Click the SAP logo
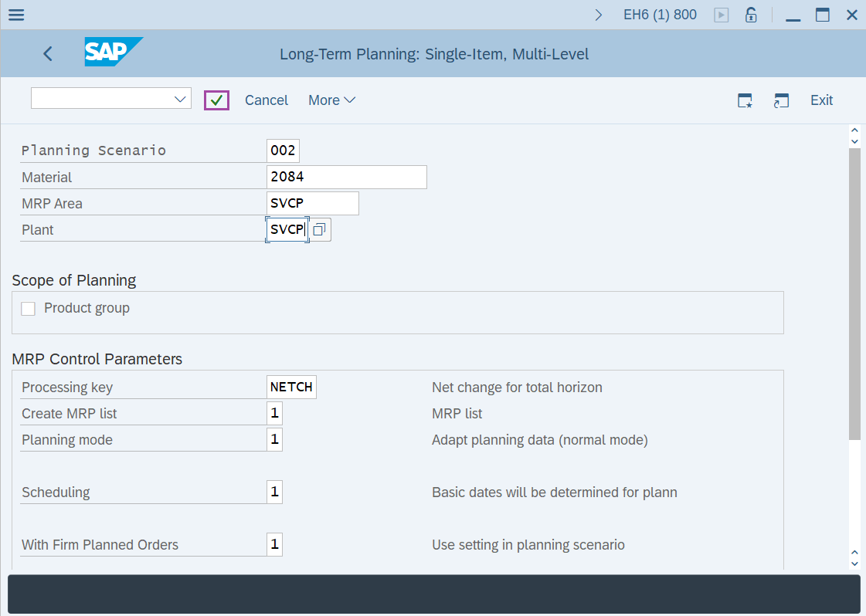The width and height of the screenshot is (866, 616). 113,53
